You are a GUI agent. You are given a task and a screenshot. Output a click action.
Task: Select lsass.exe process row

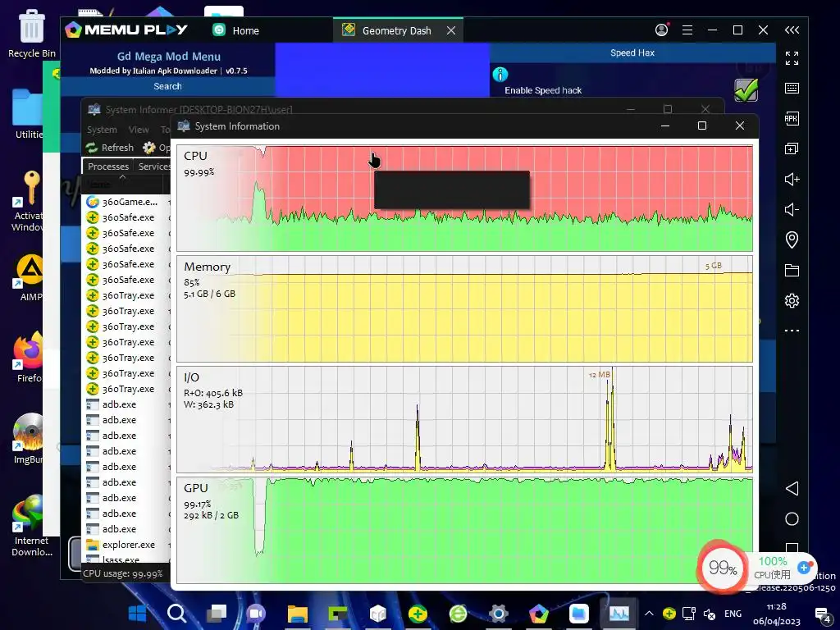click(x=127, y=559)
